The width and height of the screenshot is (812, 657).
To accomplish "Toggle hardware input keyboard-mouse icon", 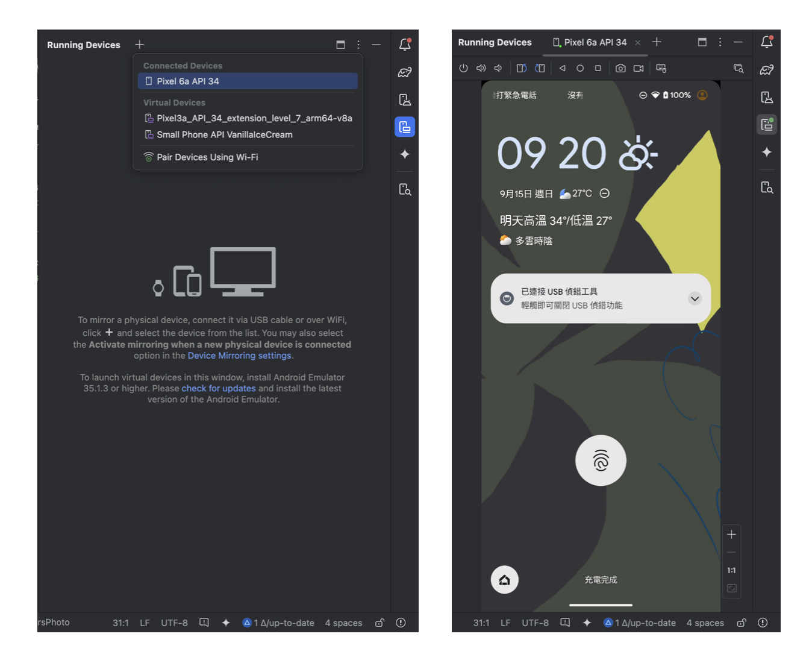I will (661, 68).
